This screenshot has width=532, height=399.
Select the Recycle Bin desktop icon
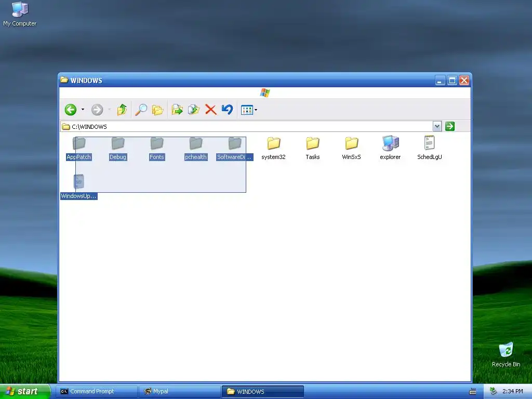point(506,354)
